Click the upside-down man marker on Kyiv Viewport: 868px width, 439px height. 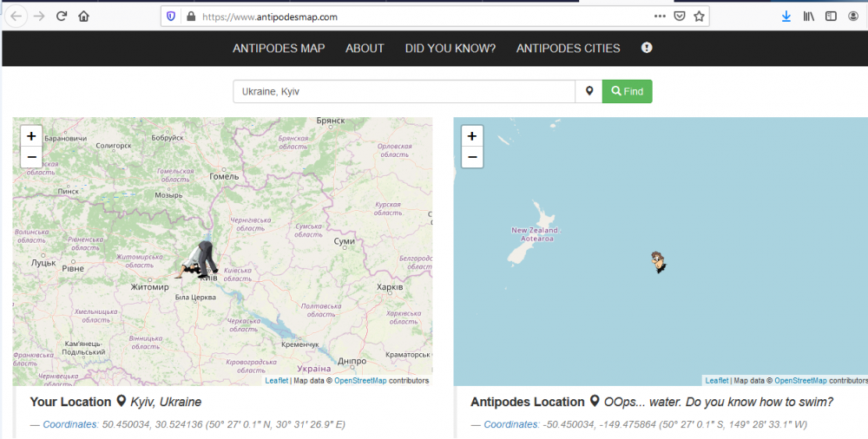click(198, 259)
